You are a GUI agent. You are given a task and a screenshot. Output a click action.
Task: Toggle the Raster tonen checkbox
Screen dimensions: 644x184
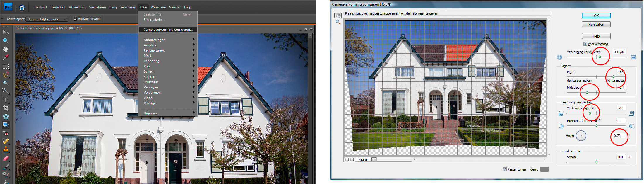click(x=505, y=169)
